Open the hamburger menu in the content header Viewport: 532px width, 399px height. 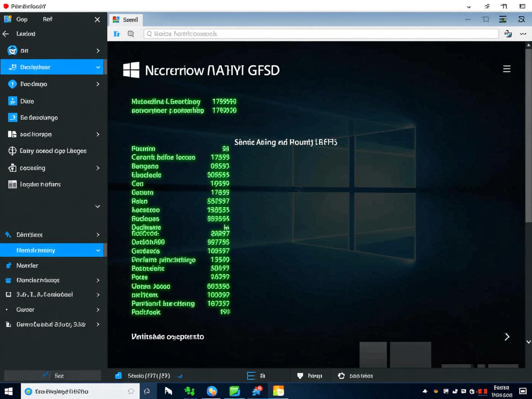pos(507,69)
